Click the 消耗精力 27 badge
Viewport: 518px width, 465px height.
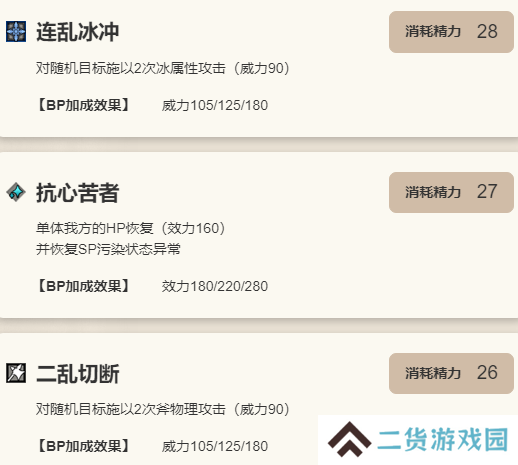tap(451, 192)
